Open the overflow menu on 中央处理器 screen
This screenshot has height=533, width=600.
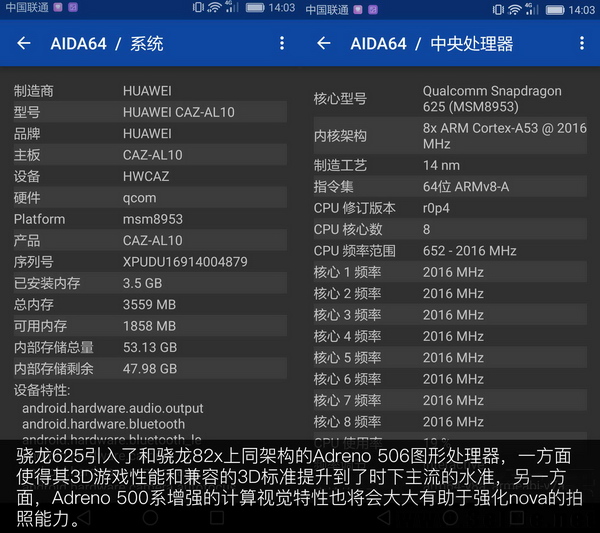click(x=582, y=43)
